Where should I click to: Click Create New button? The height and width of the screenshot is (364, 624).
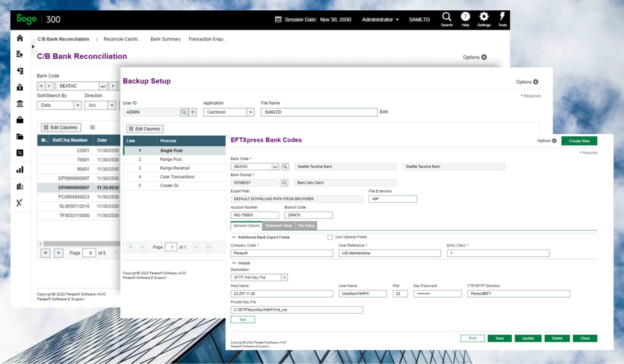(579, 141)
